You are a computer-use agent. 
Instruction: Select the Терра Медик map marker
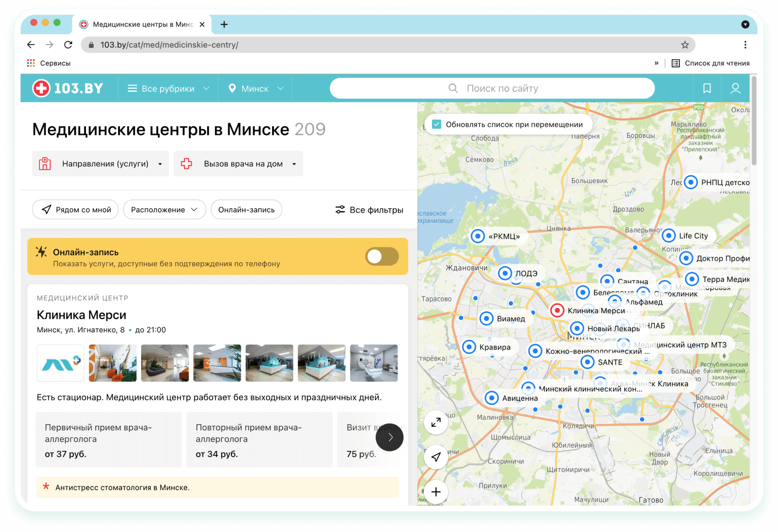pyautogui.click(x=692, y=279)
